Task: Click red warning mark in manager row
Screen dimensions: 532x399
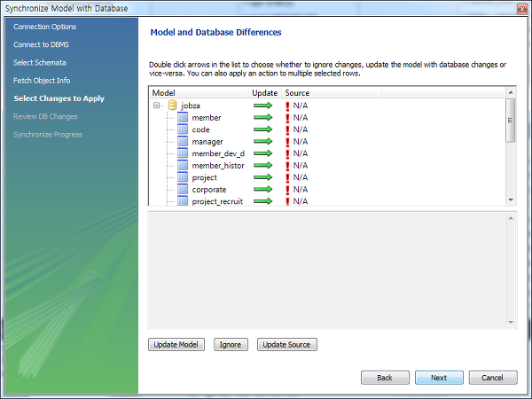Action: click(287, 142)
